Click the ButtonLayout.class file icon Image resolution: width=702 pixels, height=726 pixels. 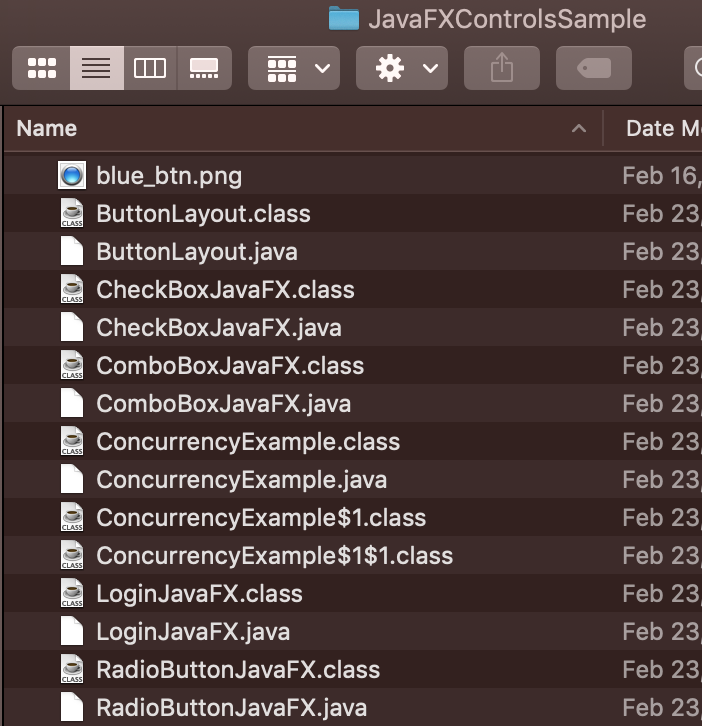pyautogui.click(x=72, y=213)
